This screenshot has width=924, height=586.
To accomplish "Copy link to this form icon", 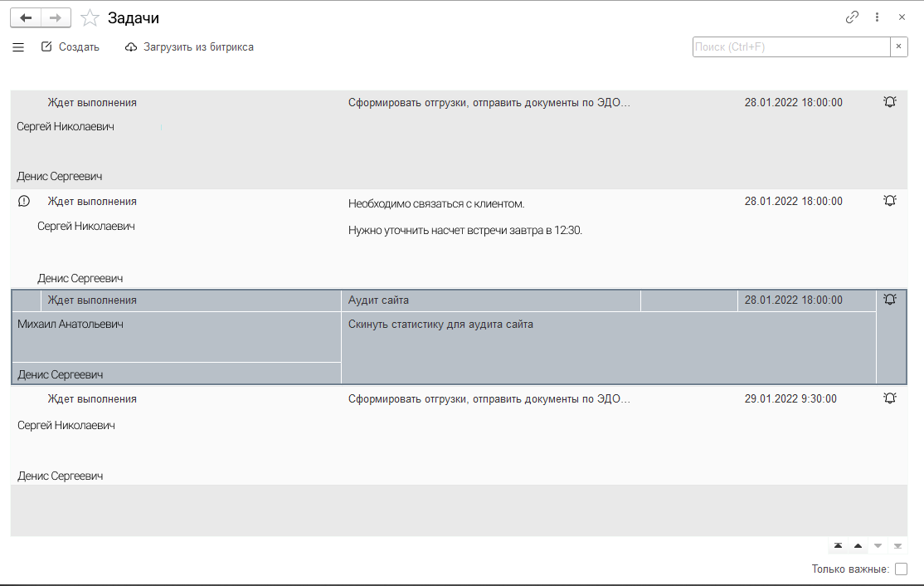I will [852, 17].
